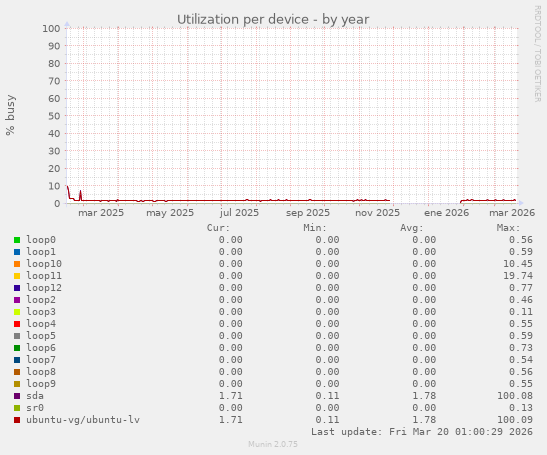Image resolution: width=547 pixels, height=455 pixels.
Task: Click the loop12 dark blue legend swatch
Action: (x=17, y=288)
